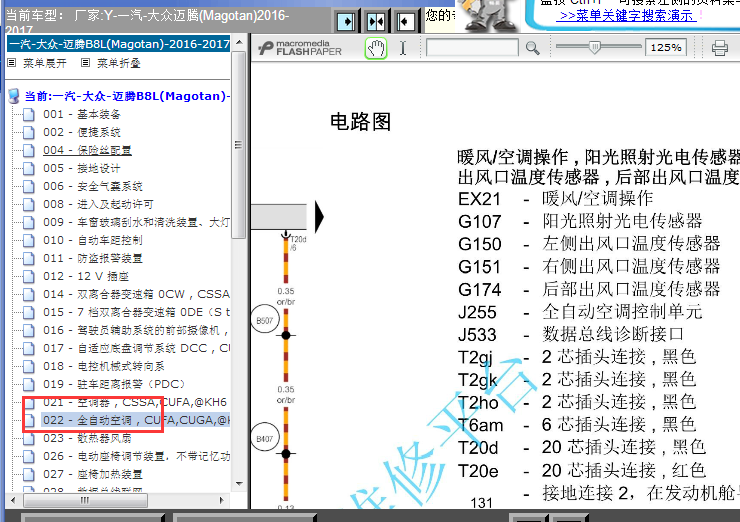Click the Macromedia FlashPaper logo

click(300, 48)
